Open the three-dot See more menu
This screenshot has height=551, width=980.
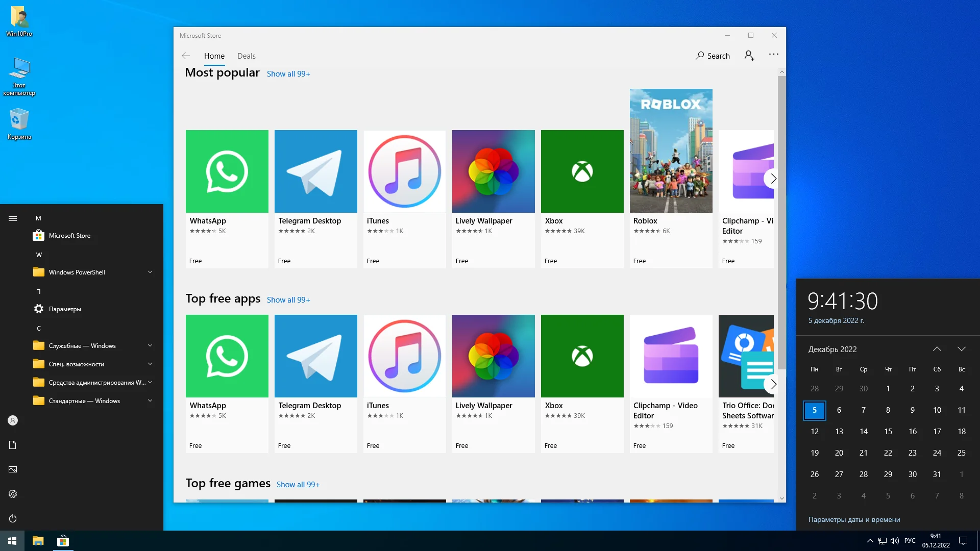coord(773,55)
